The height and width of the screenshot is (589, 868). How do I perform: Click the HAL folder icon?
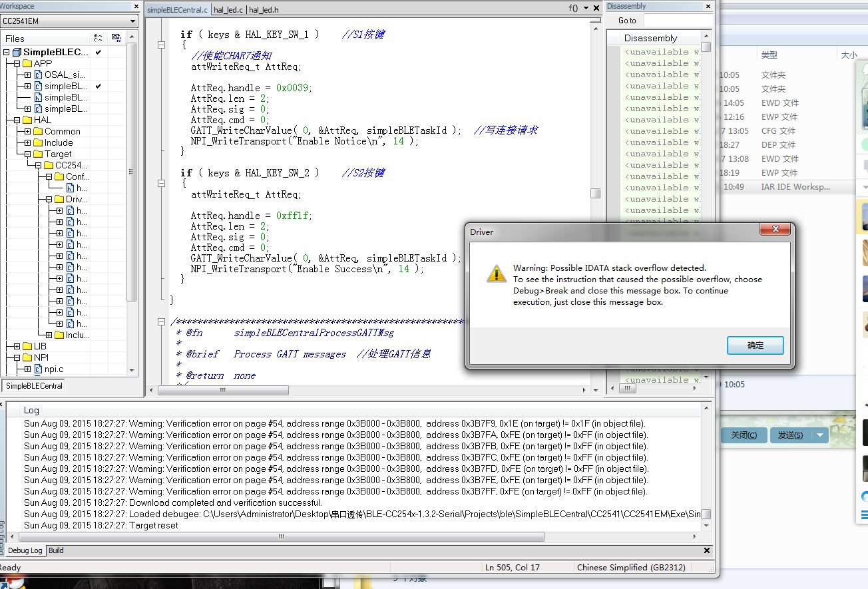27,120
